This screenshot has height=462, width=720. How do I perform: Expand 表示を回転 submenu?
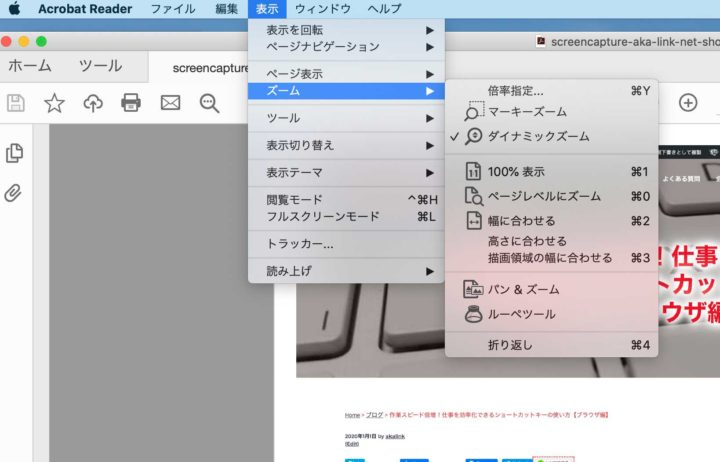click(346, 30)
